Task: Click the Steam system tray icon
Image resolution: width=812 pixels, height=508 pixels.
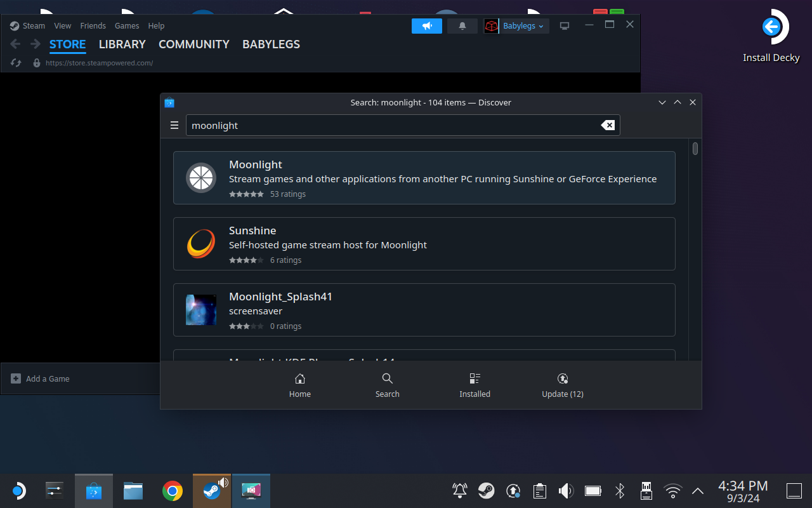Action: [x=487, y=491]
